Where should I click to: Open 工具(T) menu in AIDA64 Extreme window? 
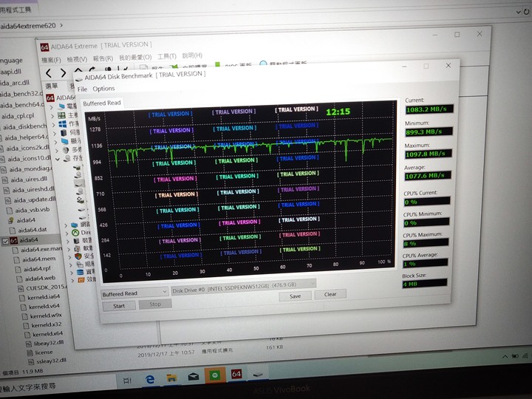166,56
